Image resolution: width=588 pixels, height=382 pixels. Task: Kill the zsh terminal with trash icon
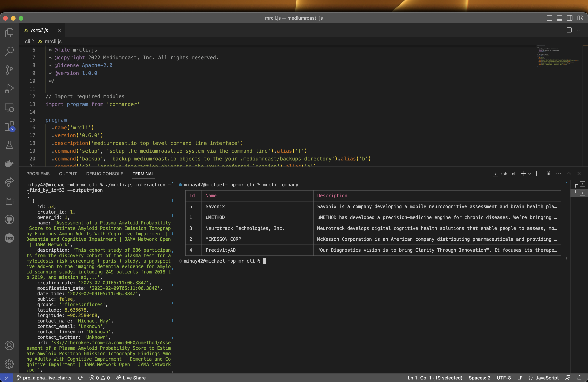click(548, 174)
